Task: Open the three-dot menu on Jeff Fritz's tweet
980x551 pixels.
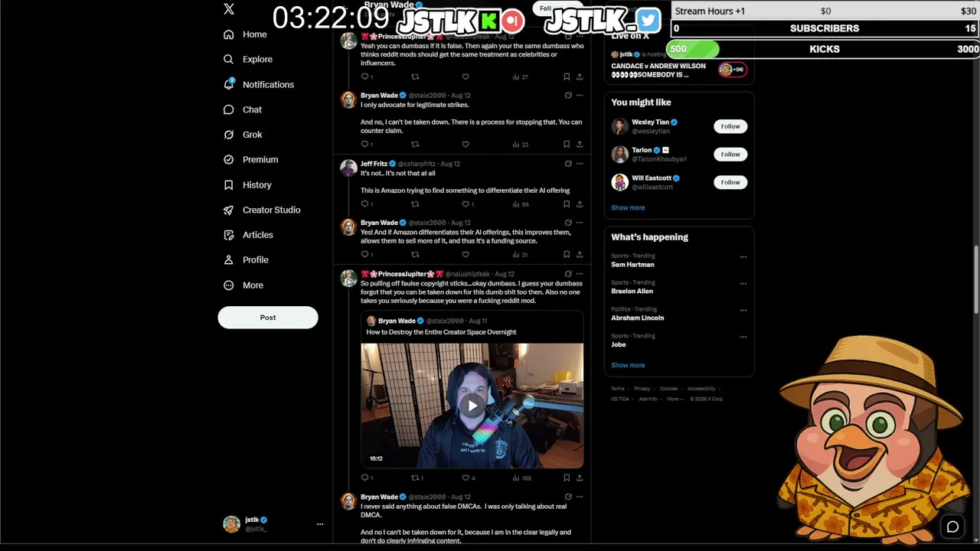Action: click(580, 164)
